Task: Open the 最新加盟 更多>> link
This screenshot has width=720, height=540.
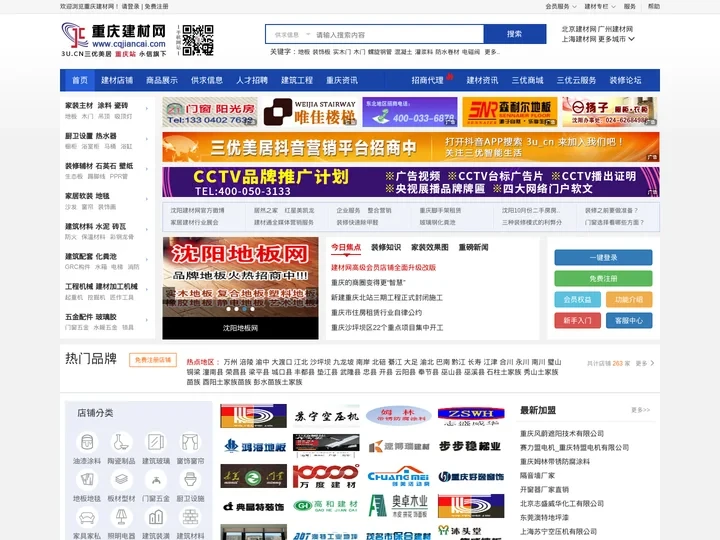Action: [641, 410]
